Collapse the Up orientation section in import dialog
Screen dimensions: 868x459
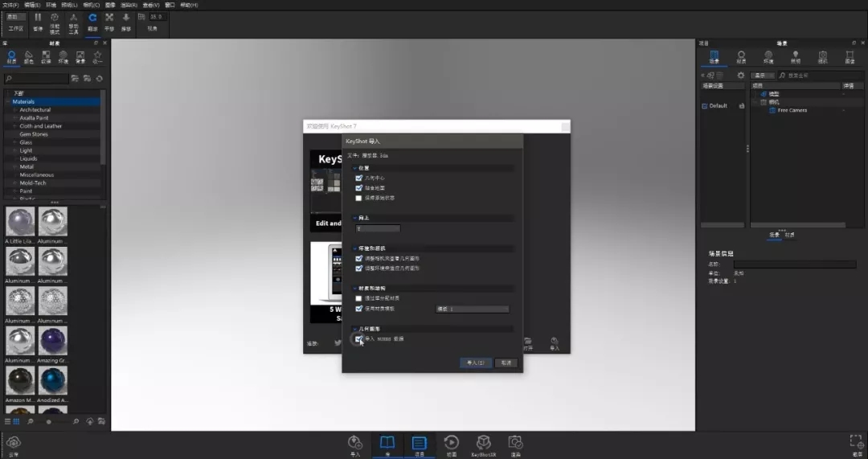[355, 218]
